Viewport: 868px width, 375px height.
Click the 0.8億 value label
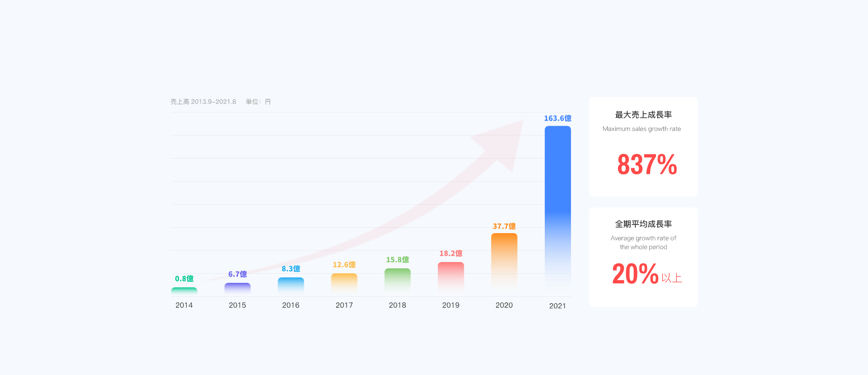(x=184, y=279)
